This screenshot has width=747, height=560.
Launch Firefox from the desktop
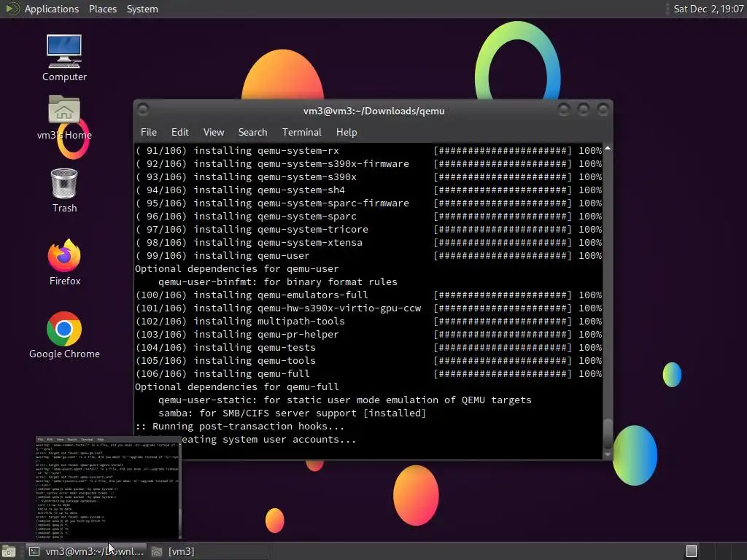[64, 262]
